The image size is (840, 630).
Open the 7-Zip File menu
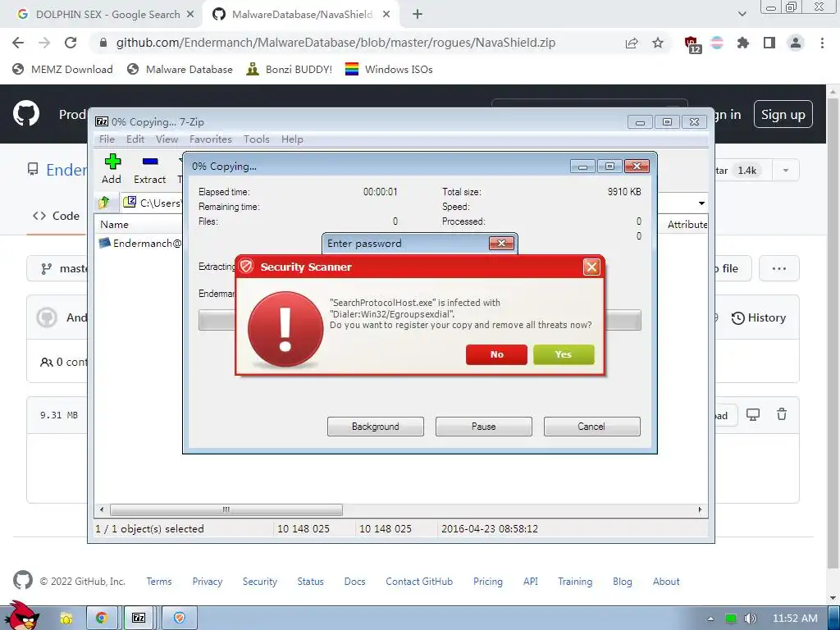107,139
